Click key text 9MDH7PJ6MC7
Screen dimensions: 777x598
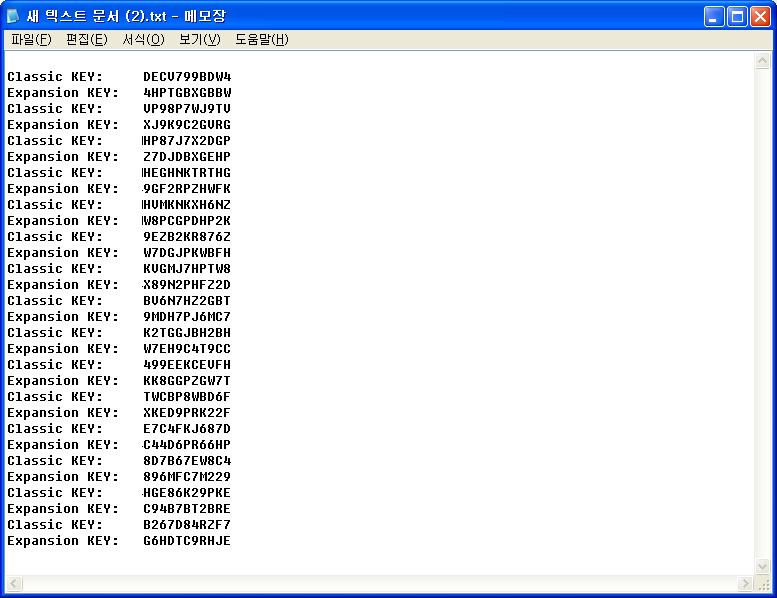coord(187,317)
